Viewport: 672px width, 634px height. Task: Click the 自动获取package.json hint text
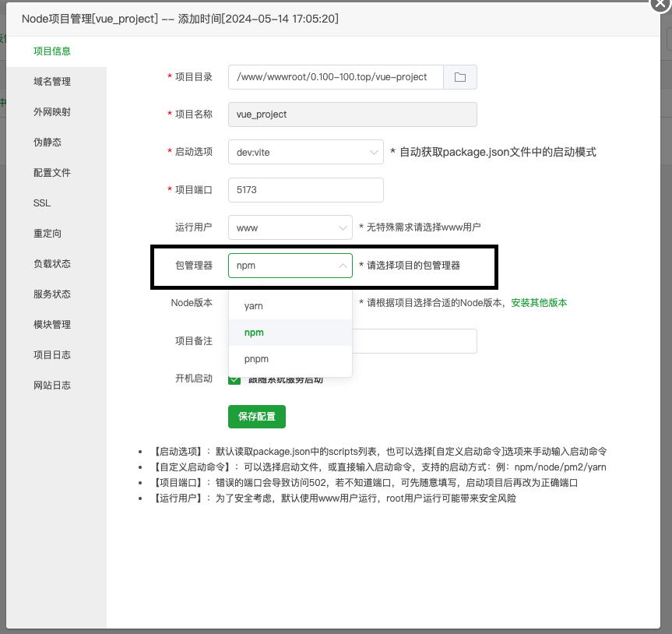[x=493, y=152]
